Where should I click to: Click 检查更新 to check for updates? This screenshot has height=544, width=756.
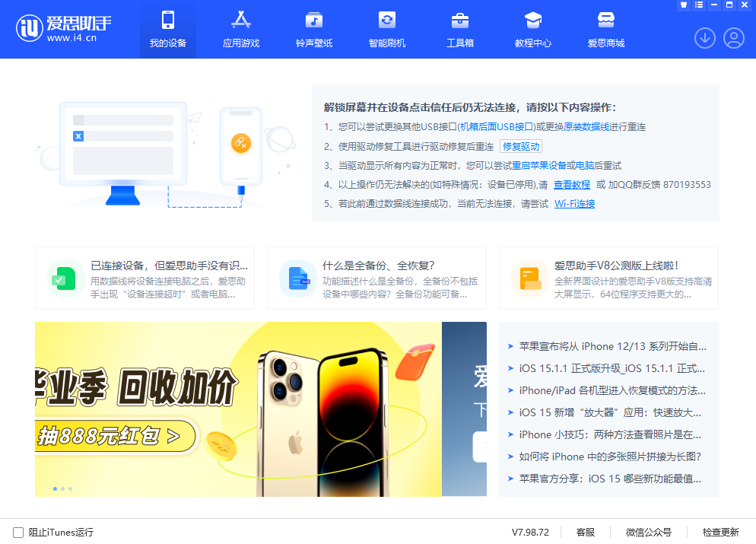722,533
